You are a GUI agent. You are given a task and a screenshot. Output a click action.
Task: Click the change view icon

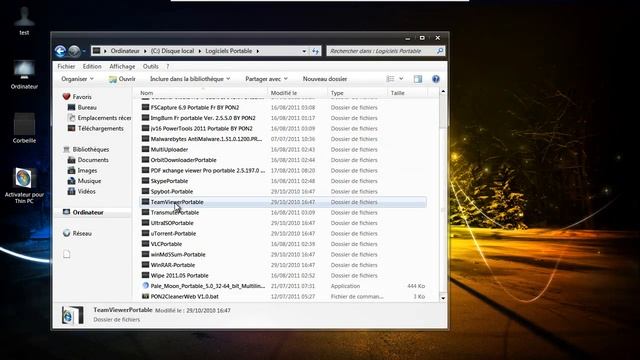click(390, 79)
